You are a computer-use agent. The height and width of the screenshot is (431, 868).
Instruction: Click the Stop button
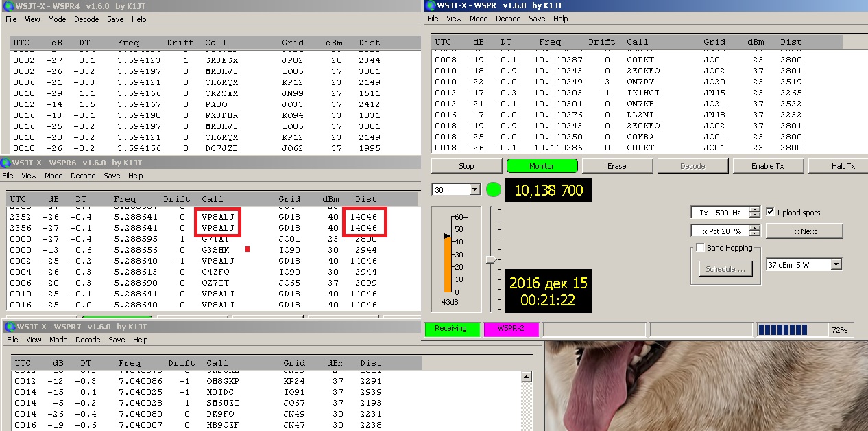click(466, 166)
